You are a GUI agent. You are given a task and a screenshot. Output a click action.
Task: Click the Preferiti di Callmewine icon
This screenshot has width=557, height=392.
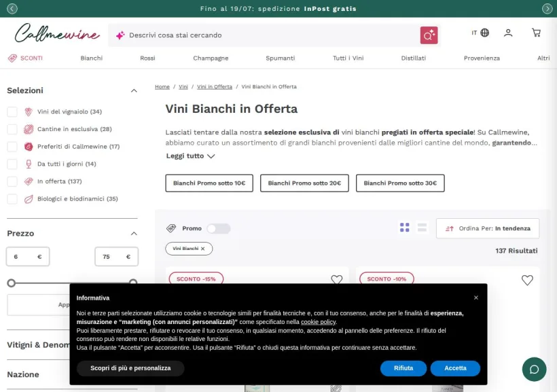point(29,147)
